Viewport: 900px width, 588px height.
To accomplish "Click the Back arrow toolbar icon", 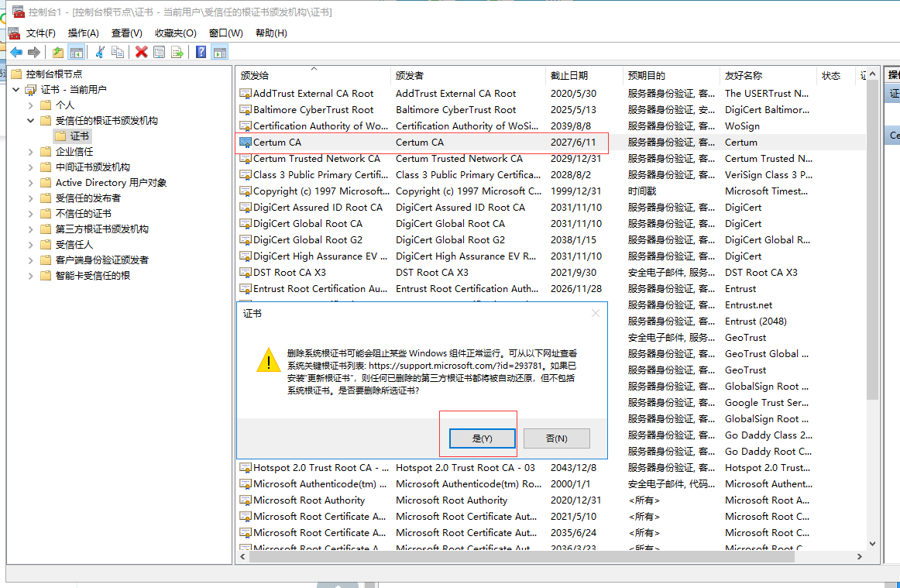I will pos(15,52).
